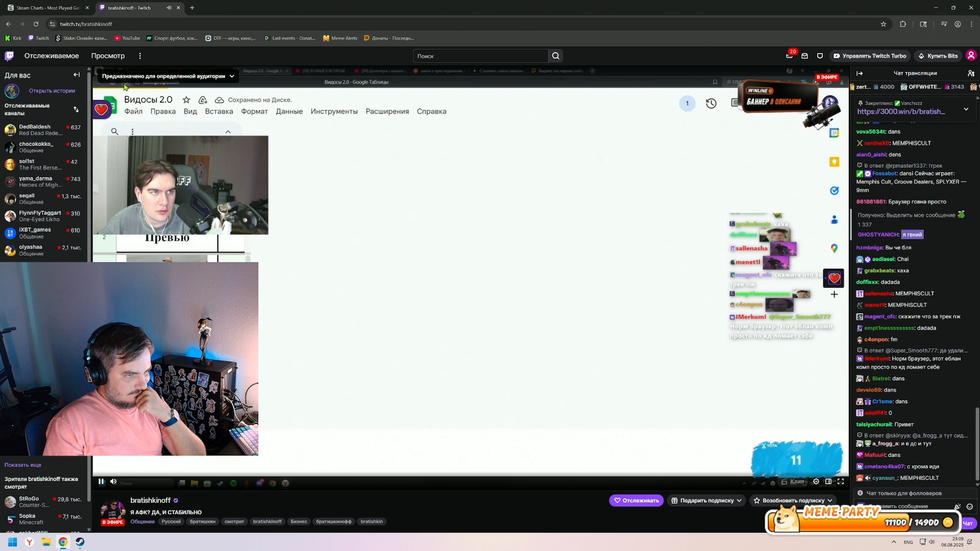This screenshot has height=551, width=980.
Task: Collapse the stream chat panel
Action: pos(860,73)
